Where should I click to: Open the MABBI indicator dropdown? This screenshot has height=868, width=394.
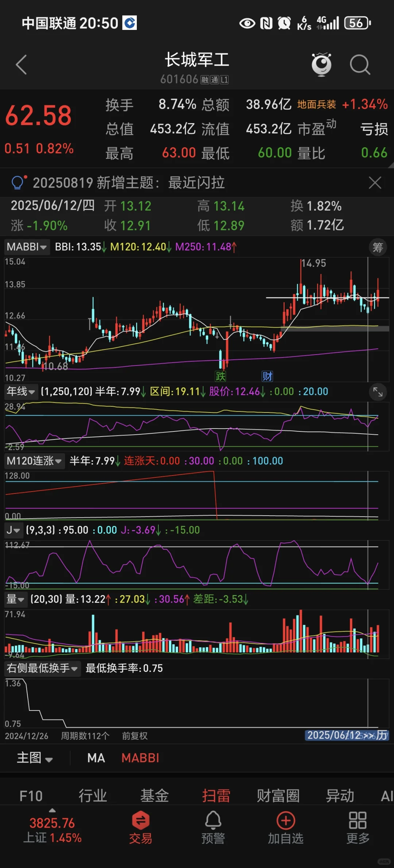point(27,247)
